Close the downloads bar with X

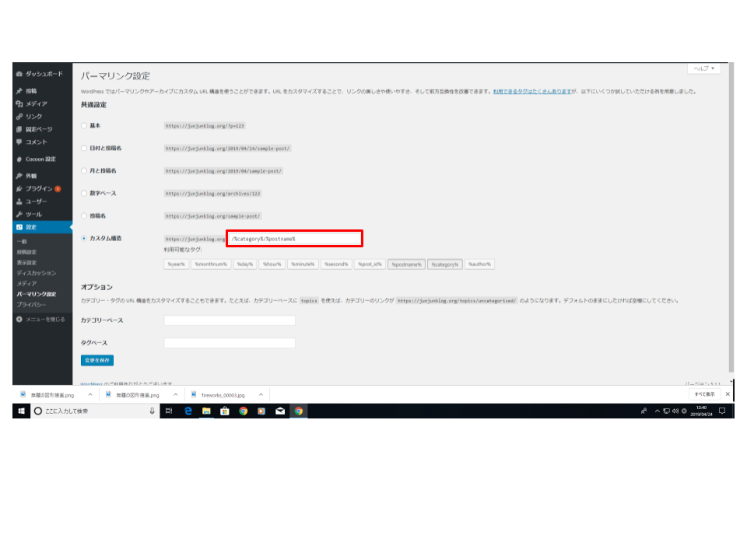(728, 394)
